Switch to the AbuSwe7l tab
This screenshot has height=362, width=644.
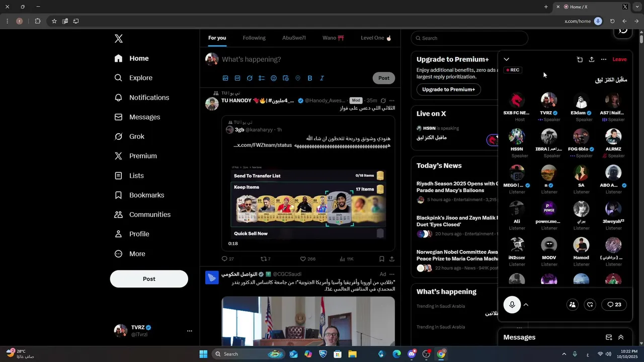[294, 38]
